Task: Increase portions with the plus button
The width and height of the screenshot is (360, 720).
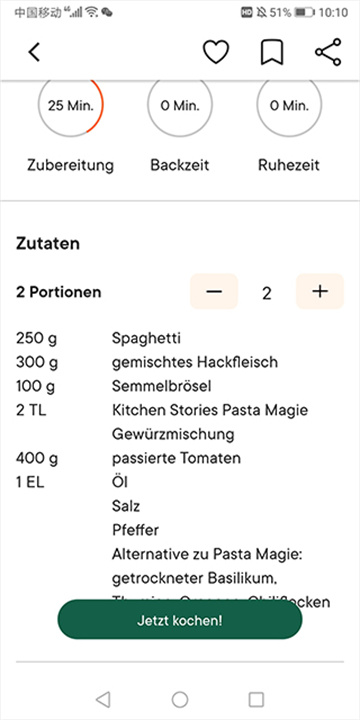Action: coord(320,292)
